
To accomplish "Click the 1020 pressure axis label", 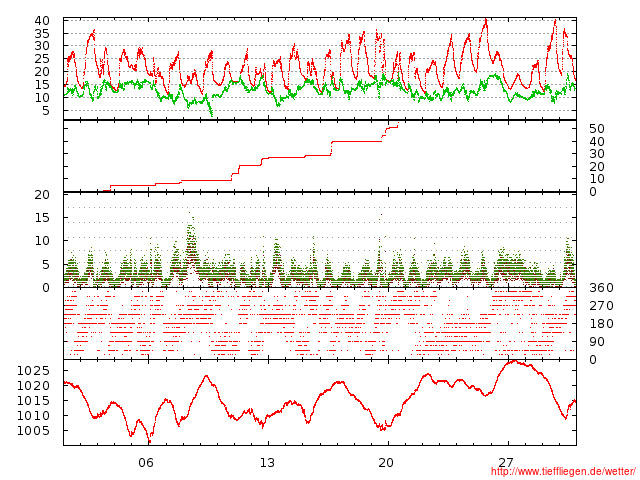I will (33, 386).
